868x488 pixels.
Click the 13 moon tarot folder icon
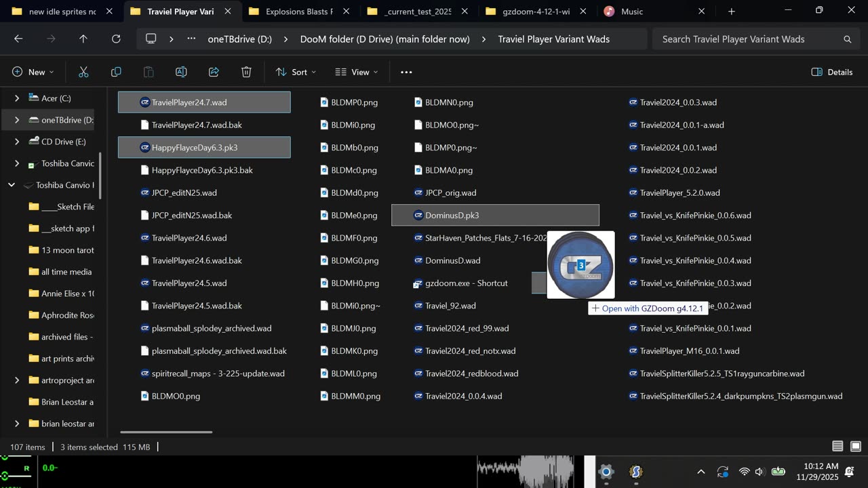click(34, 250)
